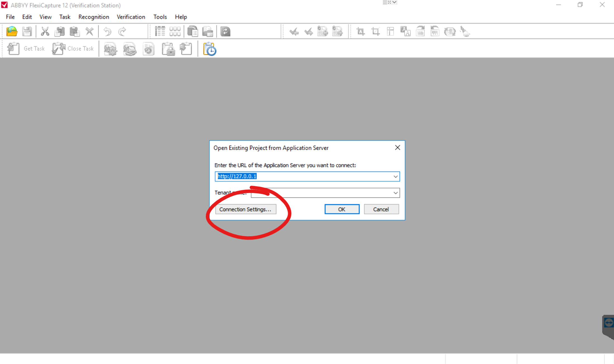Click the refresh icon in top toolbar
This screenshot has width=614, height=364.
pyautogui.click(x=225, y=32)
